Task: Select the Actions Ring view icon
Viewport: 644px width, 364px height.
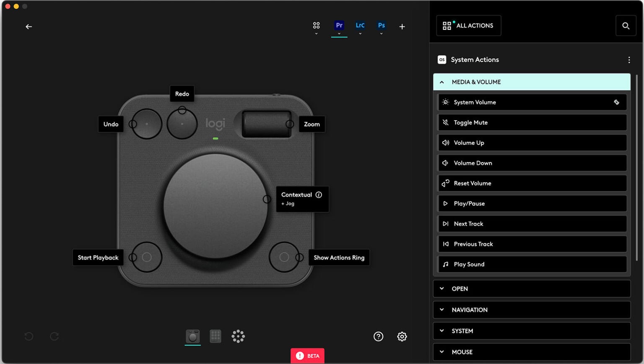Action: [x=238, y=336]
